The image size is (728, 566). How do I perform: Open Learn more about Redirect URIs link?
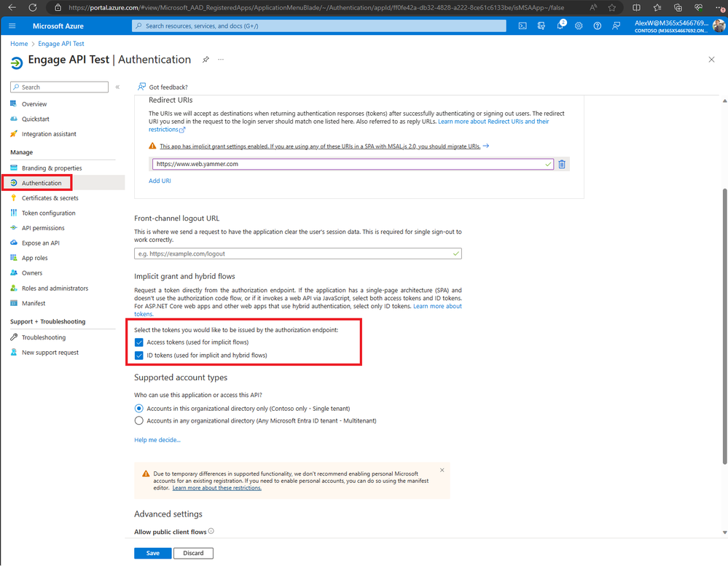pos(493,122)
